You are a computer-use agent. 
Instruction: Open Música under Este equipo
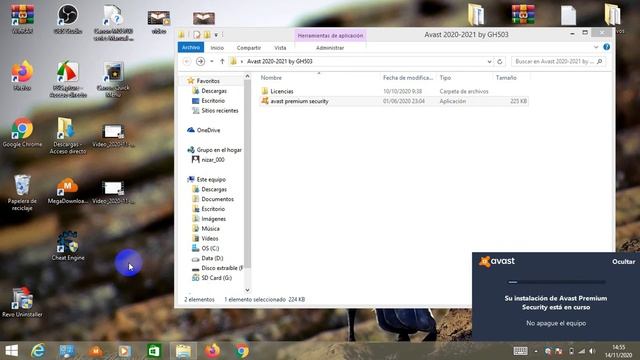pos(210,229)
